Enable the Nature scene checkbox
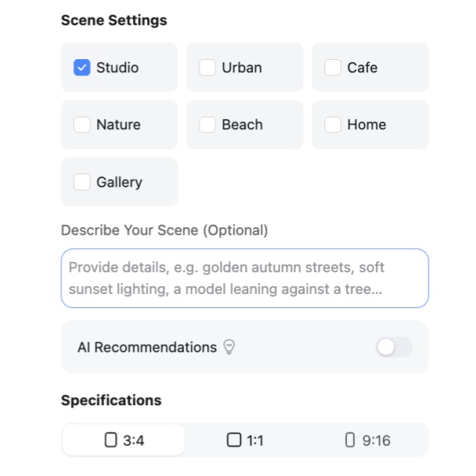The height and width of the screenshot is (476, 476). [82, 124]
